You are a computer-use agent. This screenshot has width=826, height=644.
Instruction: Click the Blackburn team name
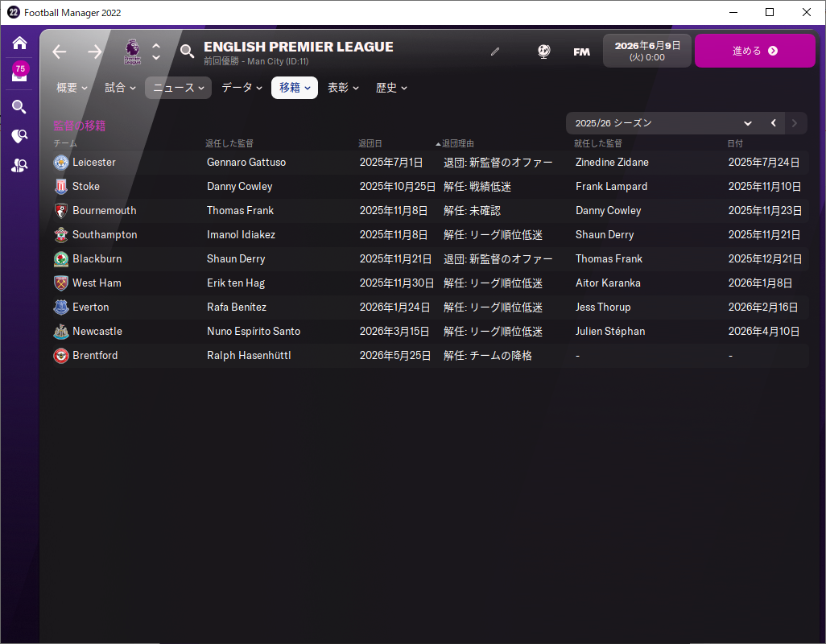pyautogui.click(x=97, y=259)
